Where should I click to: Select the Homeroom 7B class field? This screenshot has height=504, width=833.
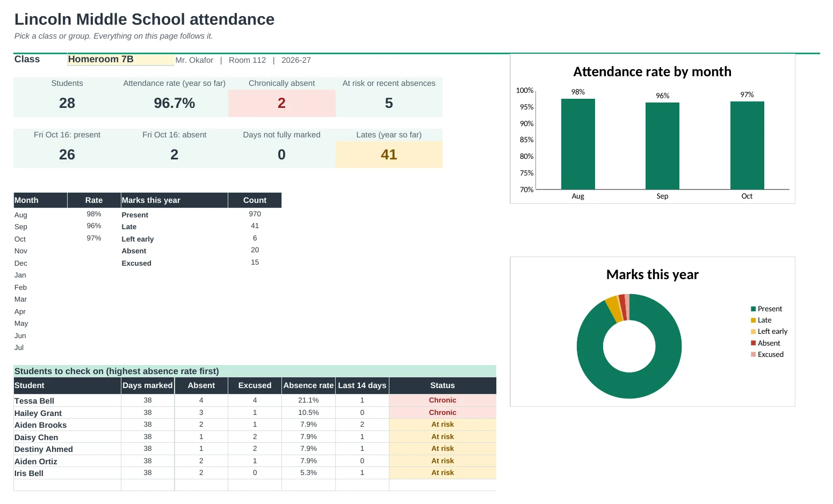tap(121, 60)
